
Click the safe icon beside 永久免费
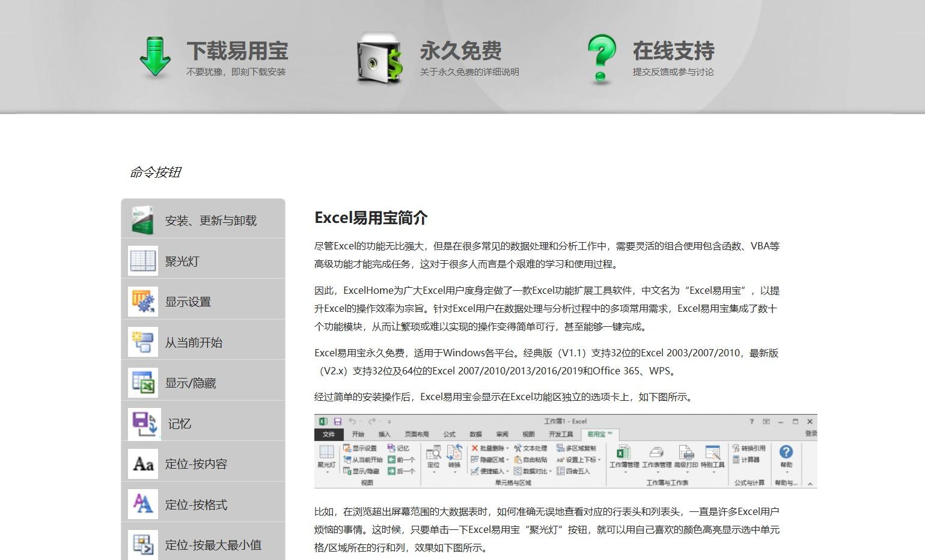click(379, 58)
